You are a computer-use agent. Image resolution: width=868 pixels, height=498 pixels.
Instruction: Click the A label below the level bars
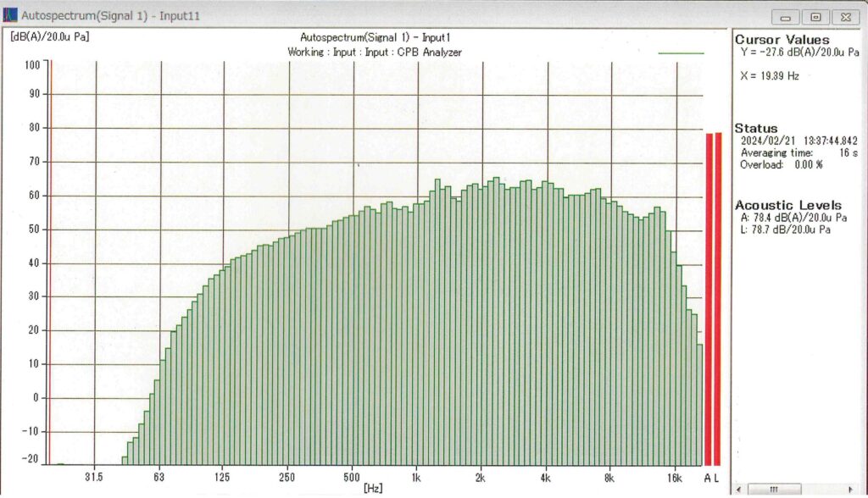pos(708,478)
